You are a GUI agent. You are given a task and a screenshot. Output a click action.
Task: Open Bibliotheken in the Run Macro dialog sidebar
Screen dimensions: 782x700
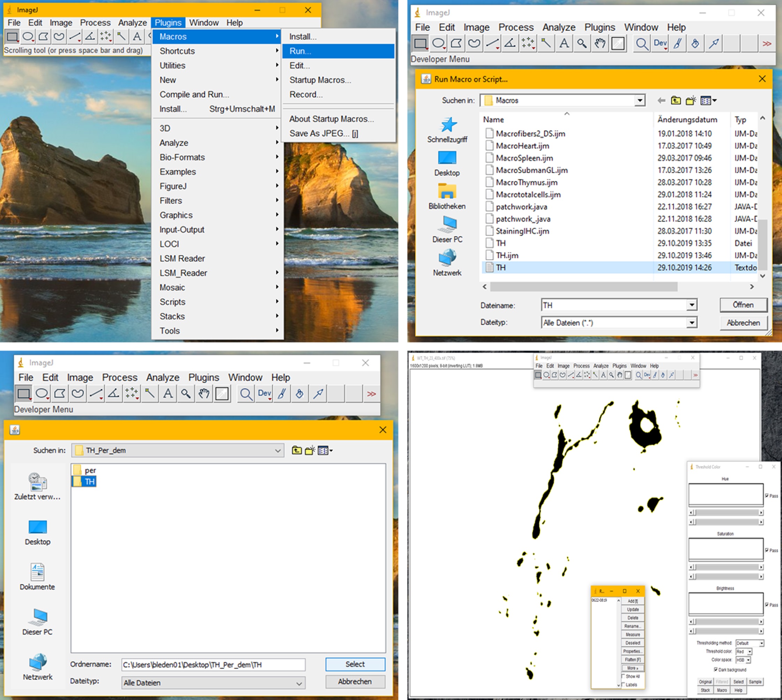[447, 191]
